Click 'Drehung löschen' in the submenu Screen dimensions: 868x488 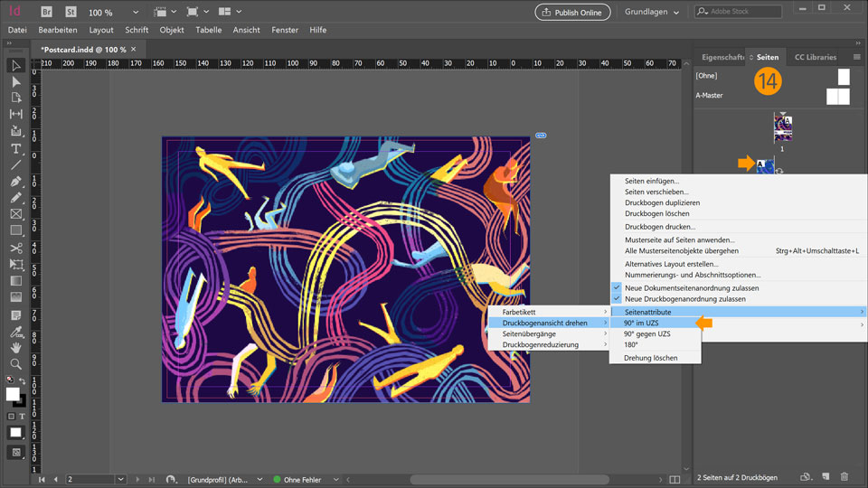pos(650,358)
